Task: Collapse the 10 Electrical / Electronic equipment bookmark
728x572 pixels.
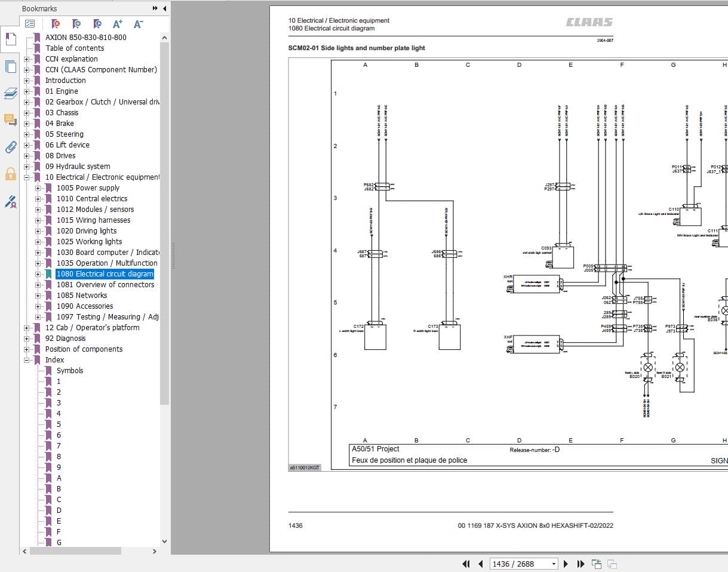Action: point(26,177)
